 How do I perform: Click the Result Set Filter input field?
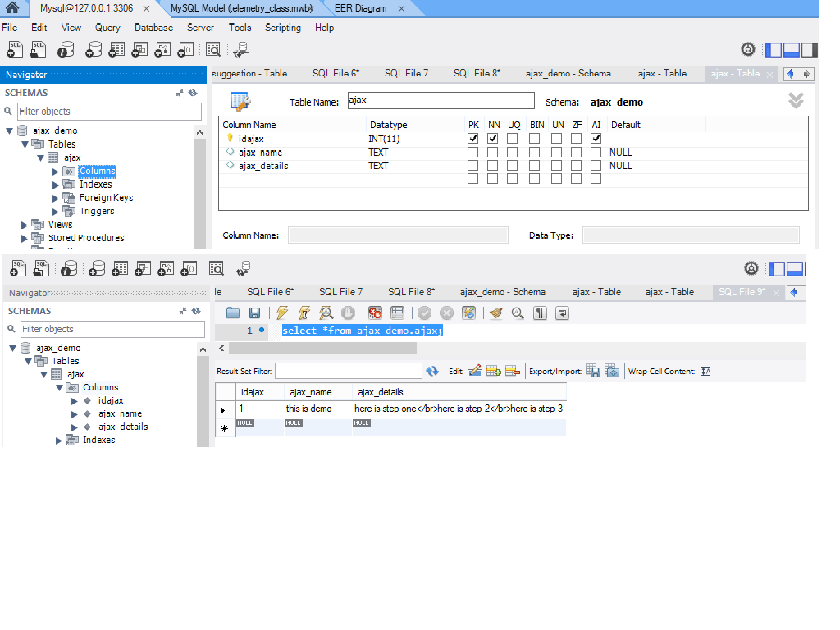click(348, 372)
